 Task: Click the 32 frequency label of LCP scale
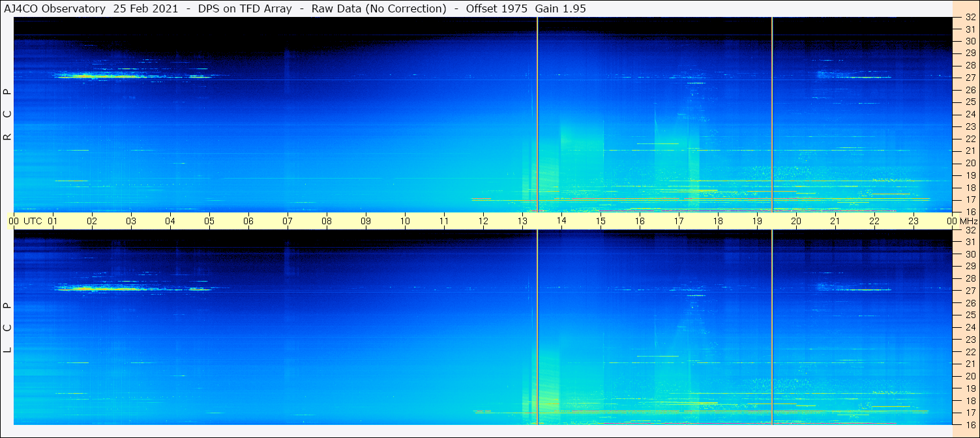pyautogui.click(x=970, y=230)
